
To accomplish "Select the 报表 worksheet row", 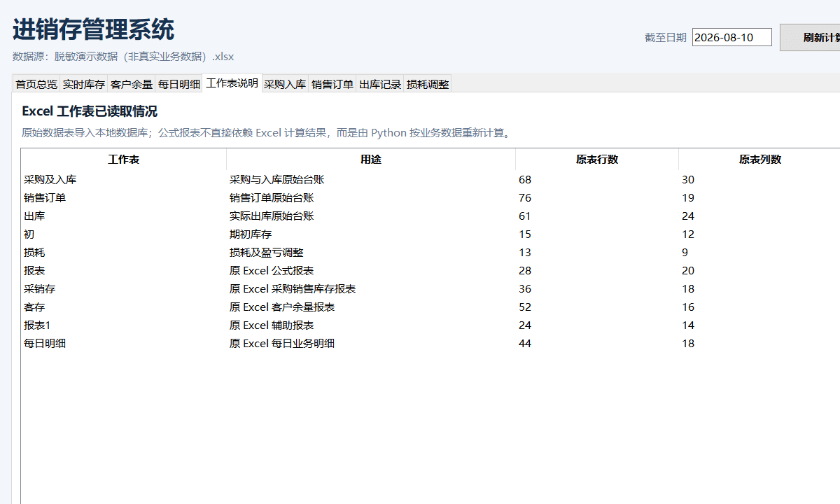I will pyautogui.click(x=430, y=271).
